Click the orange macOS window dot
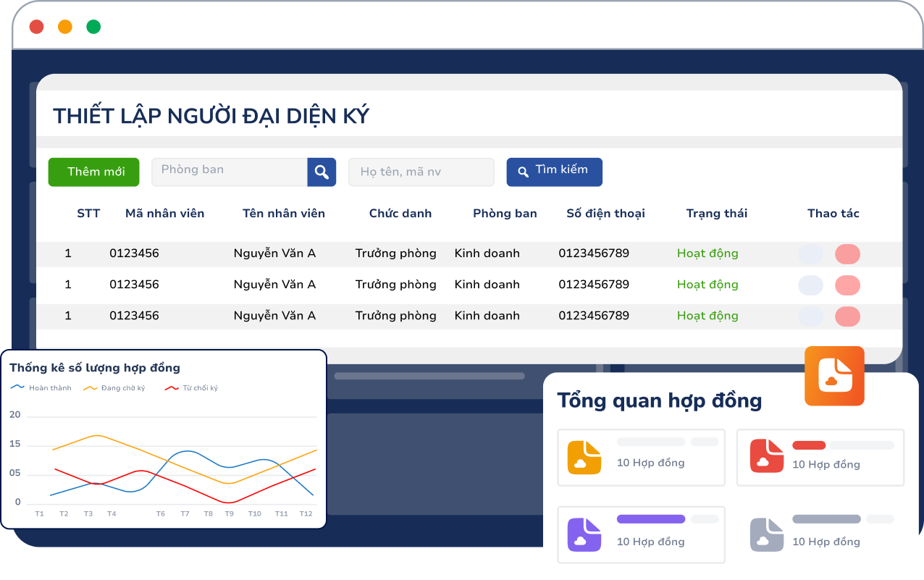 (65, 27)
